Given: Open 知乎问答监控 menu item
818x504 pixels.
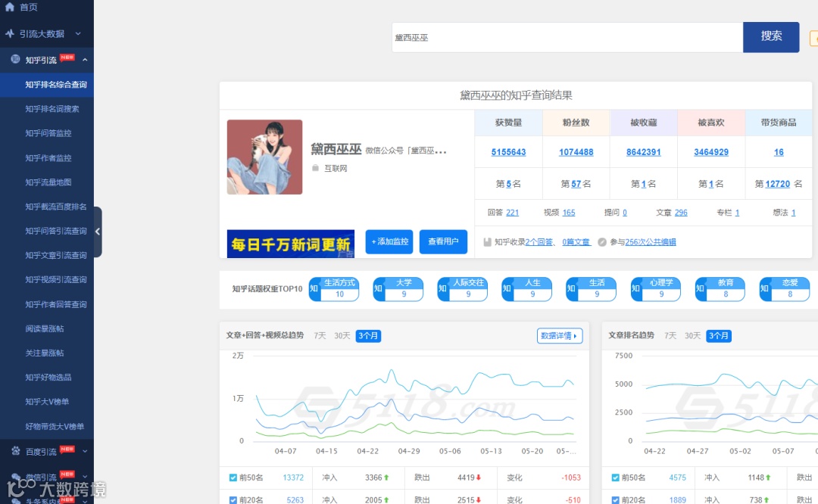Looking at the screenshot, I should click(48, 133).
